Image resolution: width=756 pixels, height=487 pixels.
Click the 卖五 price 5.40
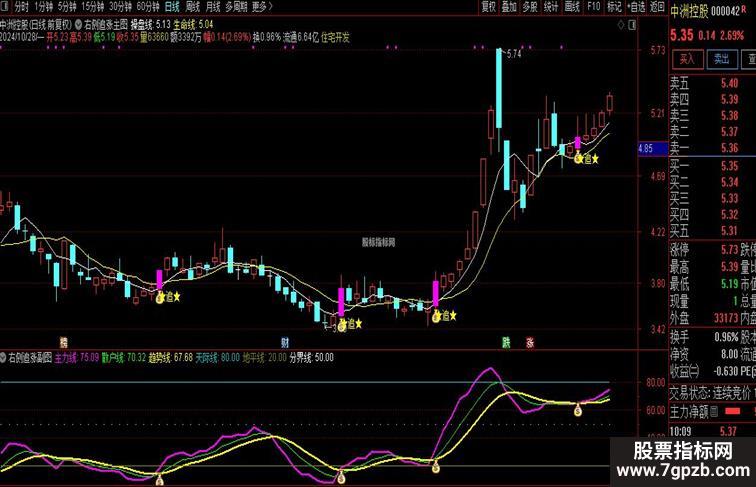pos(729,83)
